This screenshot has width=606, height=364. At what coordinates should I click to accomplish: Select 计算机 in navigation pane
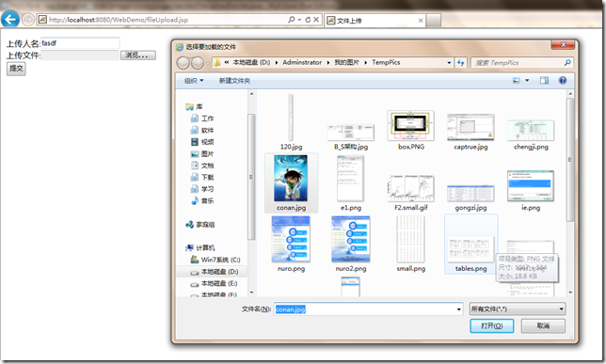[x=200, y=247]
